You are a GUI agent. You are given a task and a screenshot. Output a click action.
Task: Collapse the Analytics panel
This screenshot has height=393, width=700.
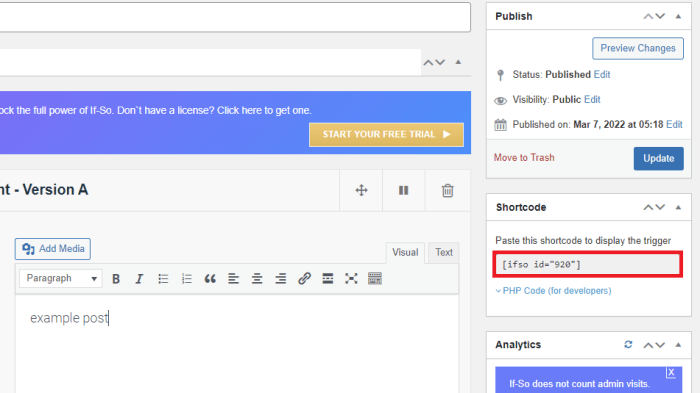678,345
